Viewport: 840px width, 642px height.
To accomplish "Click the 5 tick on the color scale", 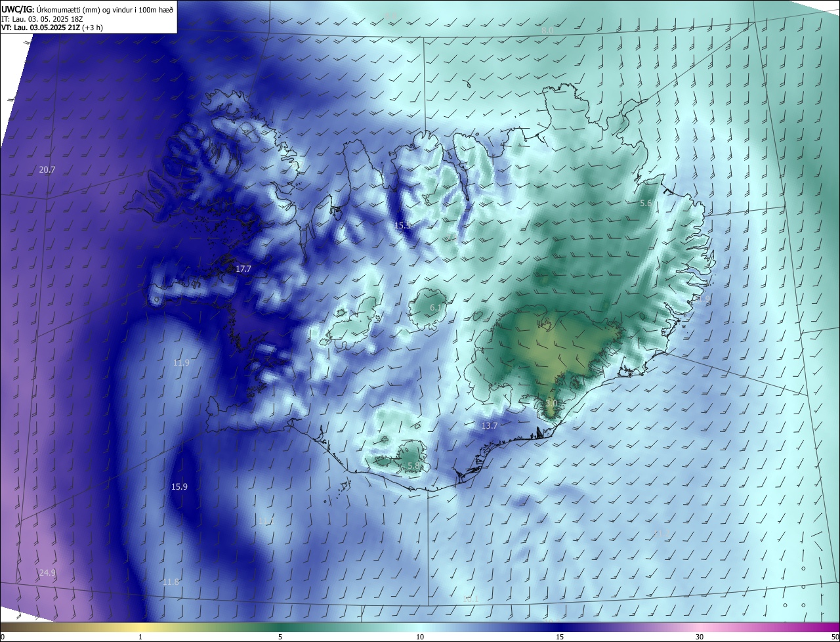I will [280, 637].
